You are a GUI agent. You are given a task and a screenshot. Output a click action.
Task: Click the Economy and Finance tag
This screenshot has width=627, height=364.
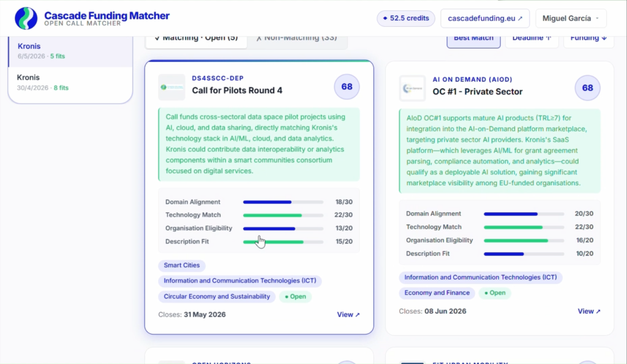point(437,293)
